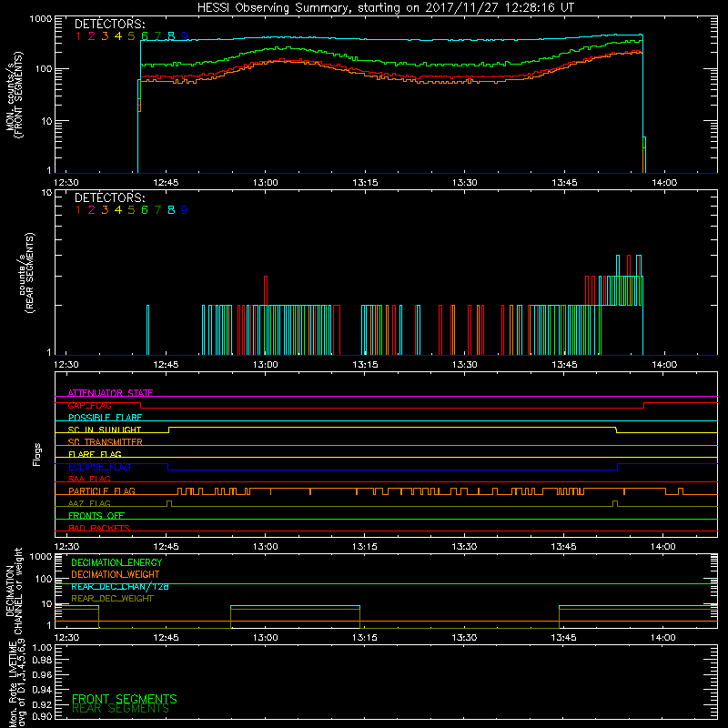Viewport: 728px width, 728px height.
Task: Click the HESSI Observing Summary title text
Action: click(x=386, y=7)
